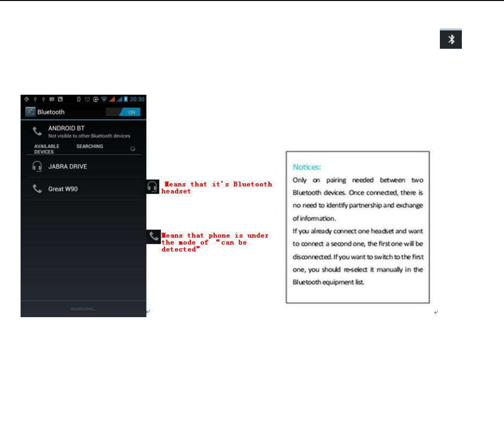
Task: Tap the battery status icon
Action: point(126,99)
